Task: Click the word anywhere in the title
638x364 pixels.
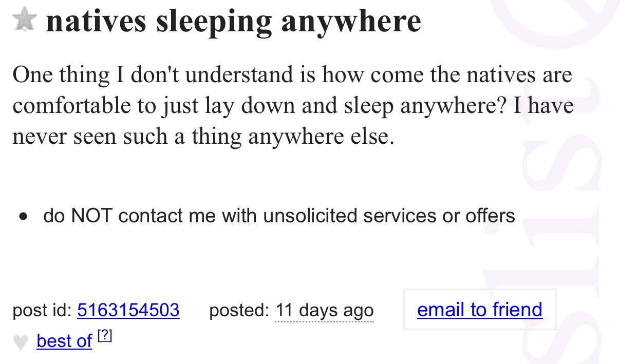Action: 351,21
